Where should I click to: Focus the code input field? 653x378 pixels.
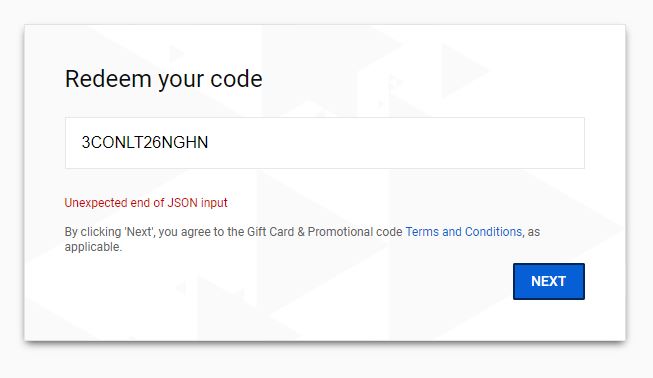pyautogui.click(x=324, y=143)
